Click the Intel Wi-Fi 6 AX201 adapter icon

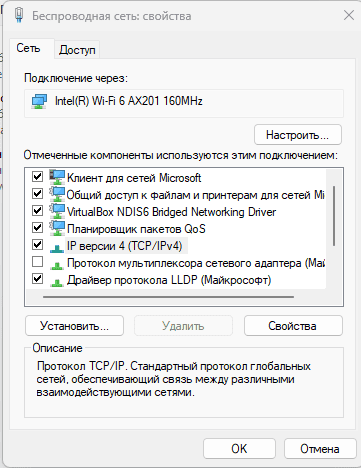pyautogui.click(x=39, y=101)
